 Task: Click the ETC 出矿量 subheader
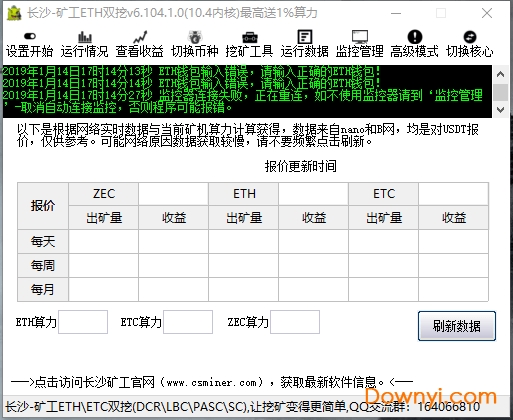[x=384, y=218]
